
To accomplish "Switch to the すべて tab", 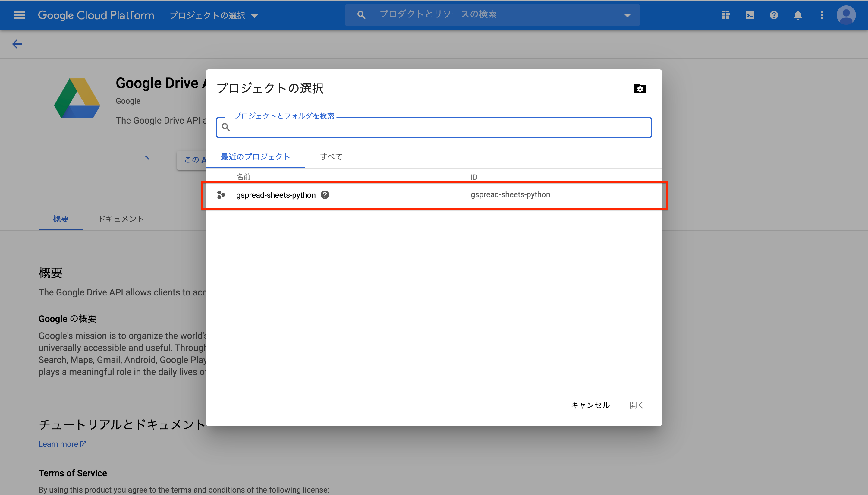I will (x=330, y=157).
